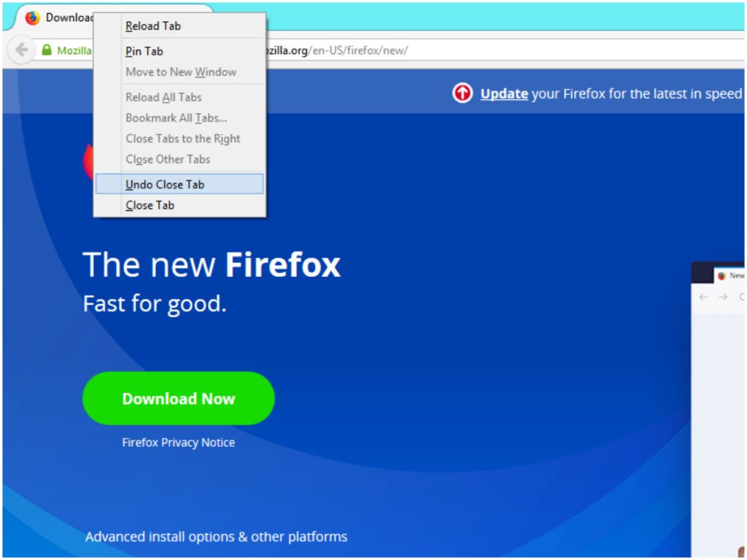The height and width of the screenshot is (560, 747).
Task: Open the Firefox Privacy Notice link
Action: point(179,443)
